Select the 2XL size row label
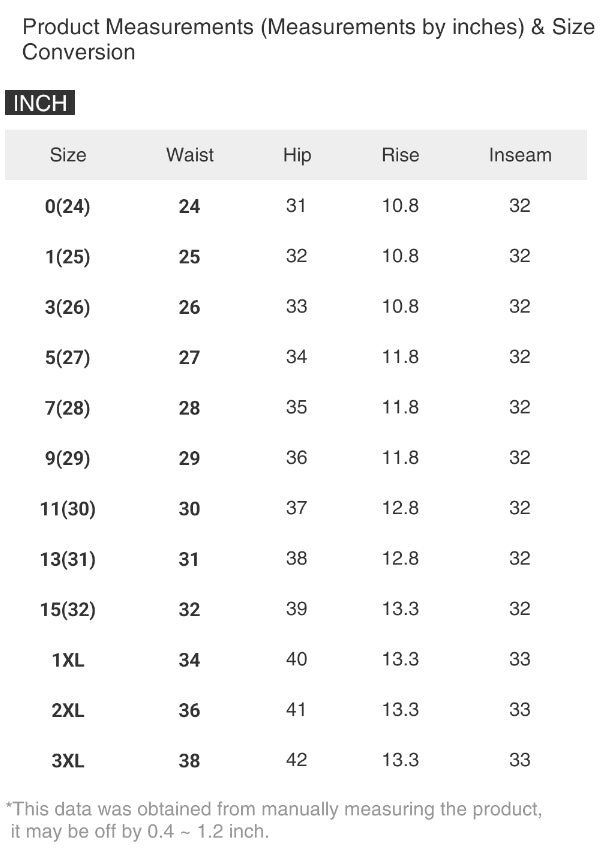The width and height of the screenshot is (615, 848). pyautogui.click(x=68, y=711)
